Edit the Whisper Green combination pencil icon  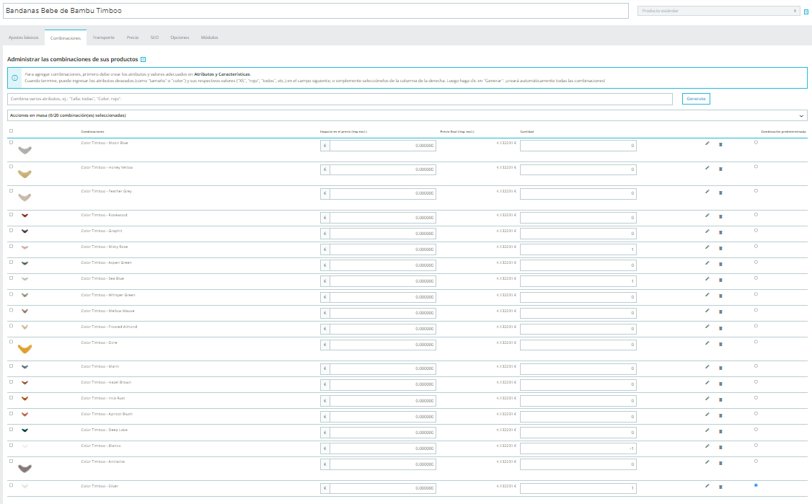(x=707, y=295)
